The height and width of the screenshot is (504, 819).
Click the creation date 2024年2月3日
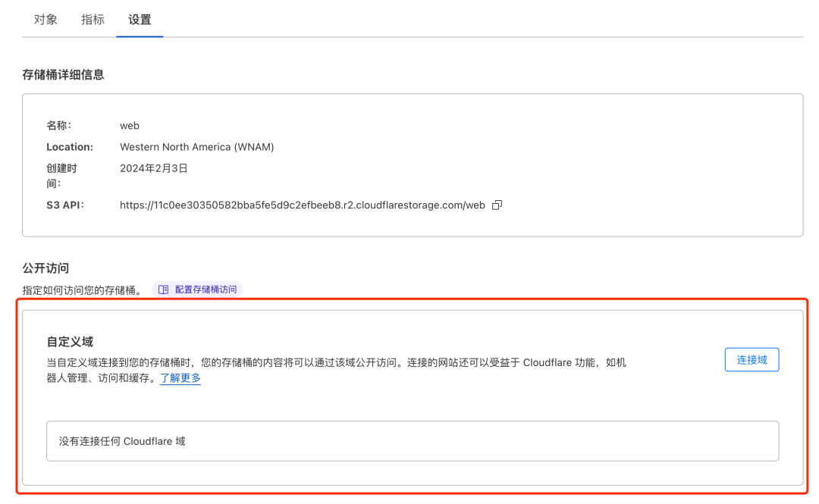click(153, 168)
